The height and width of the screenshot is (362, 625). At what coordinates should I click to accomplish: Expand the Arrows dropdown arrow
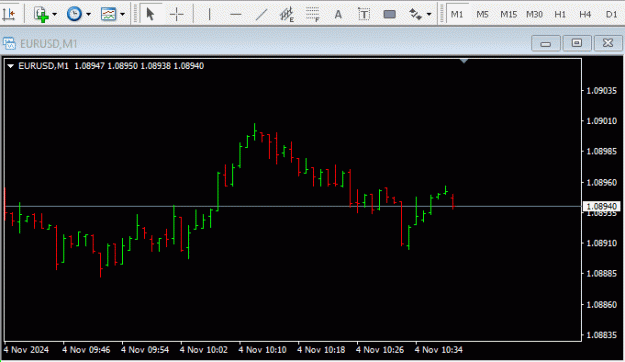(x=429, y=14)
